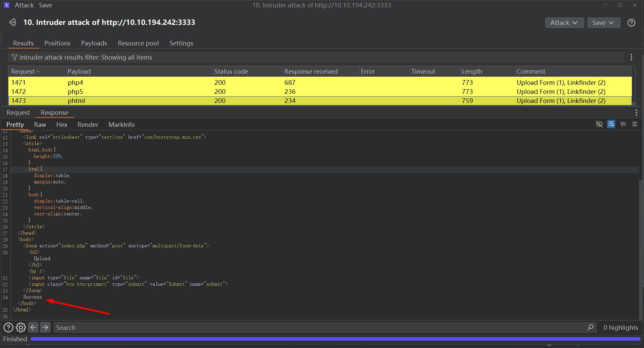Sort by the Error column header
This screenshot has height=348, width=644.
click(384, 71)
